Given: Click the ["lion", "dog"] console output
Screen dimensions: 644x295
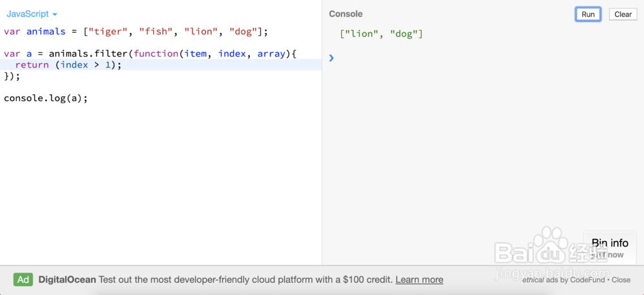Looking at the screenshot, I should point(381,33).
